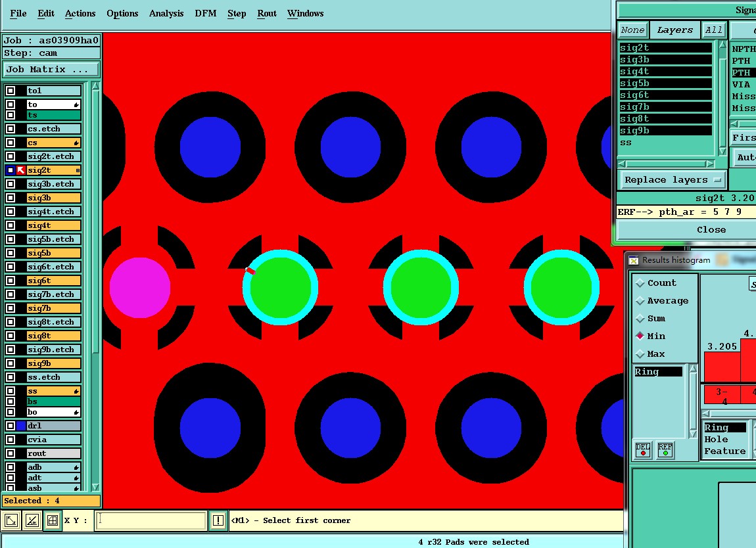Image resolution: width=756 pixels, height=548 pixels.
Task: Click the hand icon on the to layer
Action: click(76, 104)
